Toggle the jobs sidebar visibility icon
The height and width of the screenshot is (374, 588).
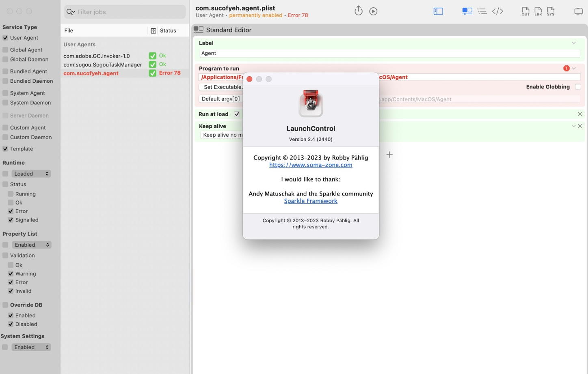point(438,11)
